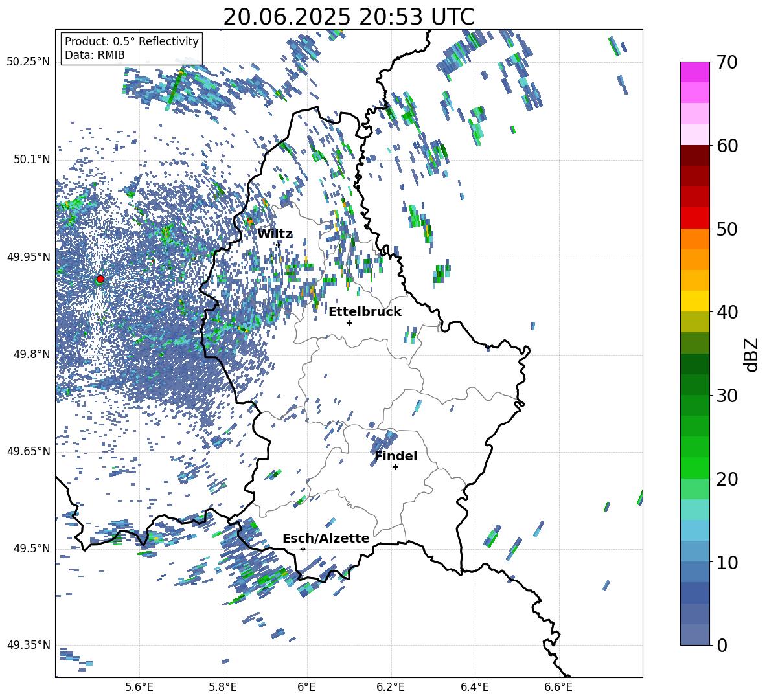This screenshot has width=767, height=700.
Task: Click the Wiltz station marker
Action: [x=279, y=244]
